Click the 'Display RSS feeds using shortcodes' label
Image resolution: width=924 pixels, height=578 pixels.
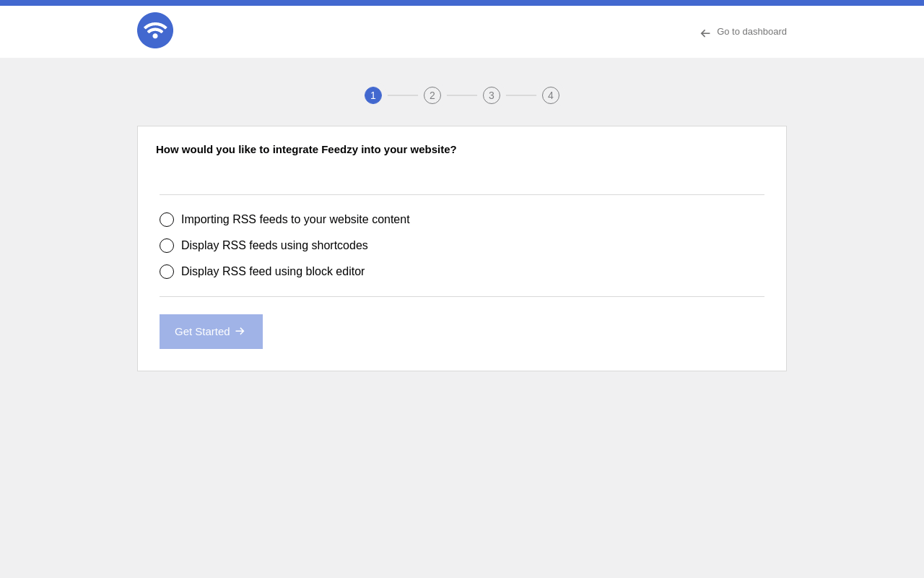tap(274, 246)
